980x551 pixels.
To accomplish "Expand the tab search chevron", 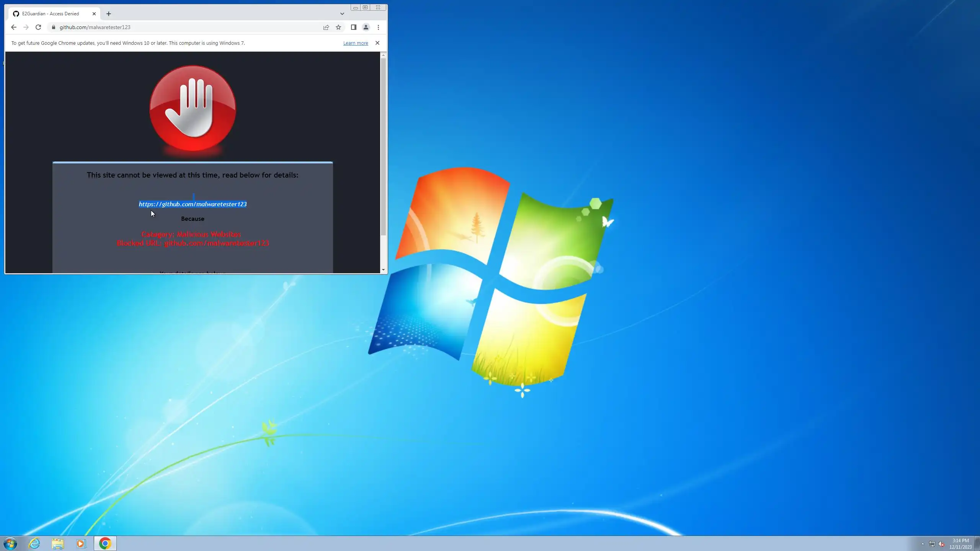I will tap(342, 14).
